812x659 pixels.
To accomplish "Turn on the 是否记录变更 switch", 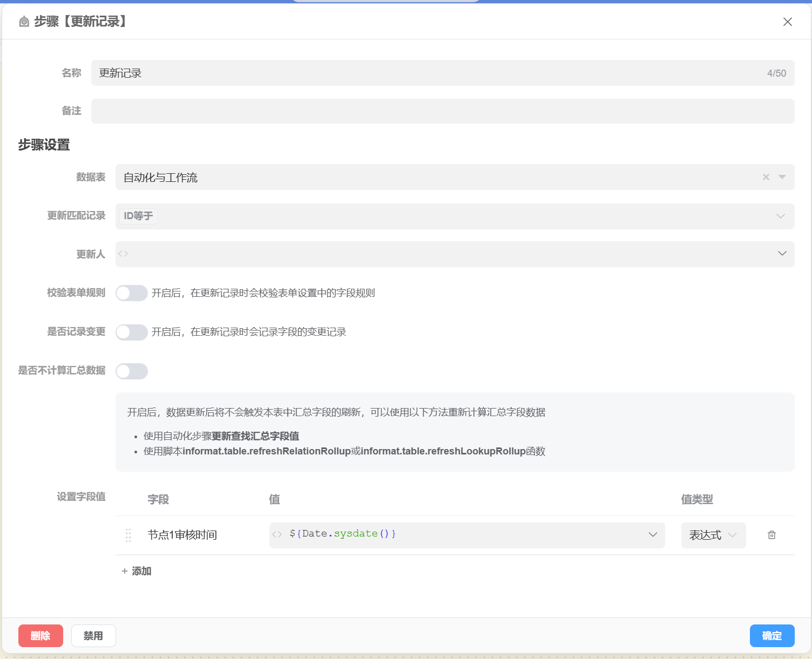I will (x=131, y=332).
